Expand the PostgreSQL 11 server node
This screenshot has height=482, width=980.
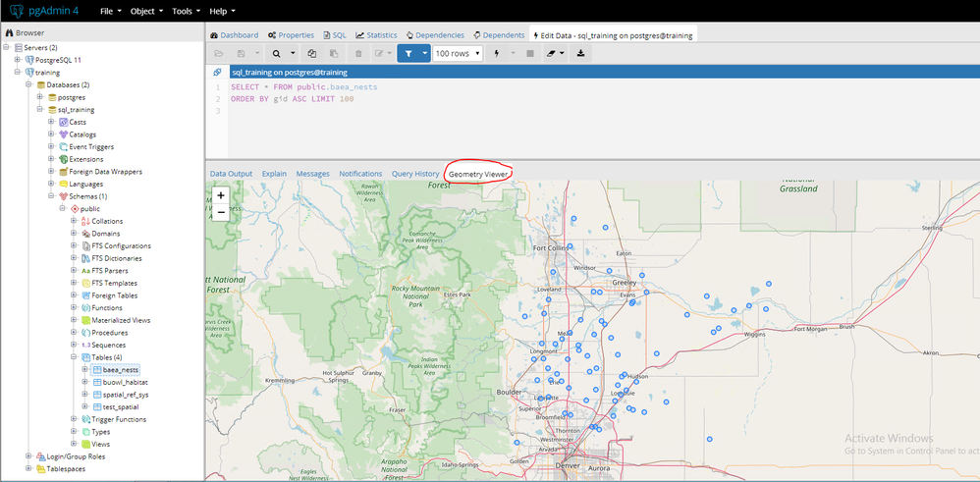point(18,59)
